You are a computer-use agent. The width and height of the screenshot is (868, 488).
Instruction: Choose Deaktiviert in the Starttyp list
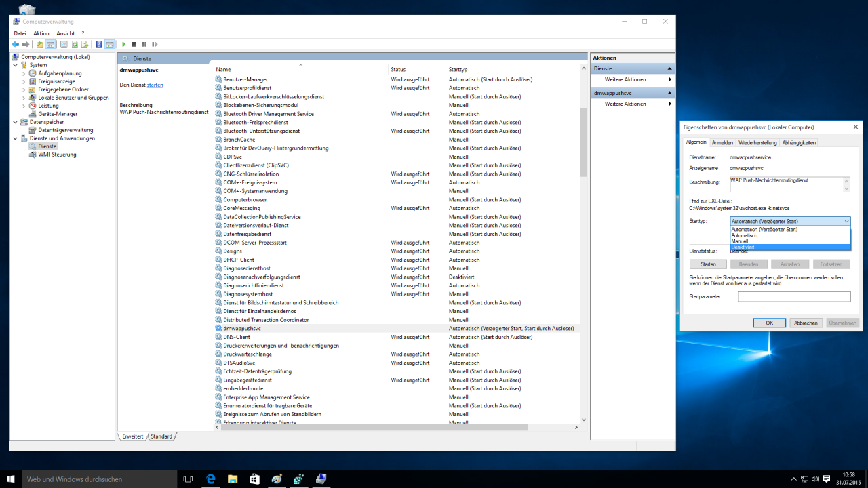tap(790, 247)
